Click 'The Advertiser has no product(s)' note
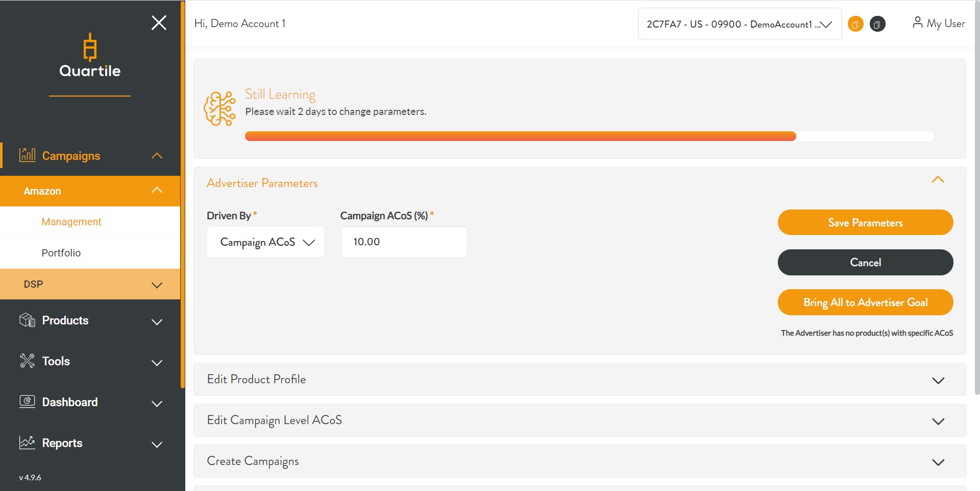 click(x=867, y=333)
